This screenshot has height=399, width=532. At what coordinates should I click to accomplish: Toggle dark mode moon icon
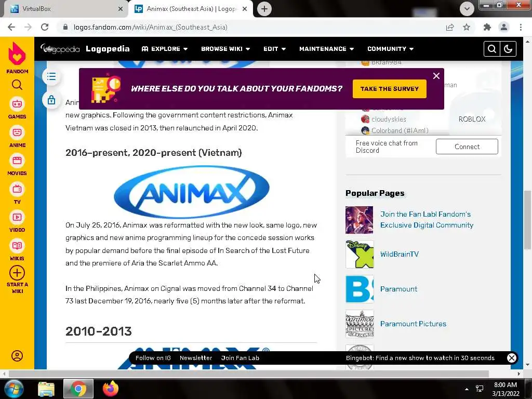click(508, 49)
